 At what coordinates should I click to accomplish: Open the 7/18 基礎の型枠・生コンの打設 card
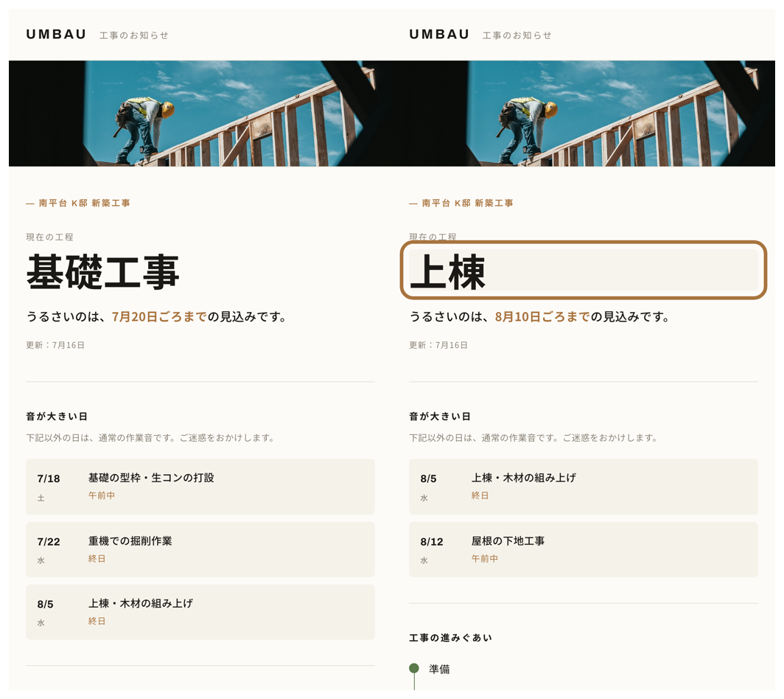[x=200, y=487]
